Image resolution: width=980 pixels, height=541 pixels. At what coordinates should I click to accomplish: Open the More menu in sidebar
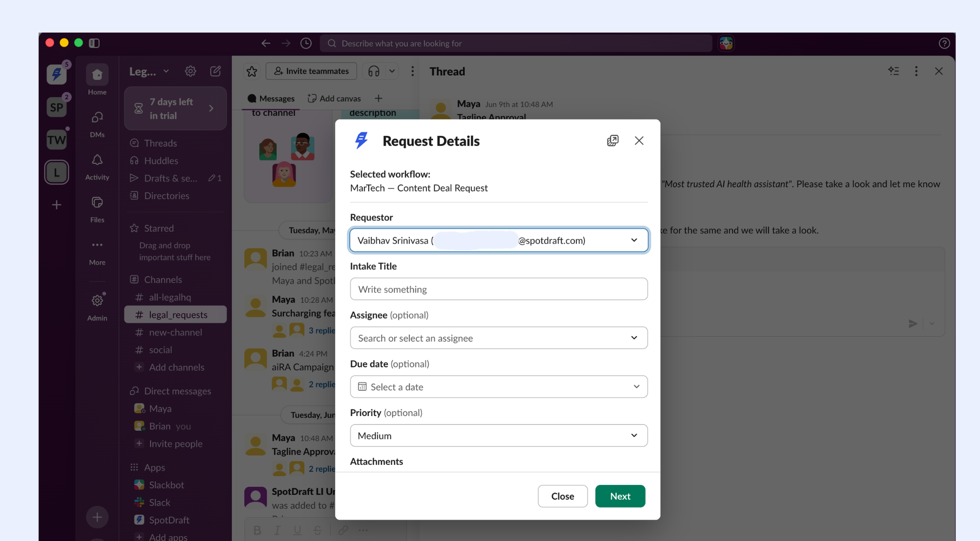coord(97,252)
